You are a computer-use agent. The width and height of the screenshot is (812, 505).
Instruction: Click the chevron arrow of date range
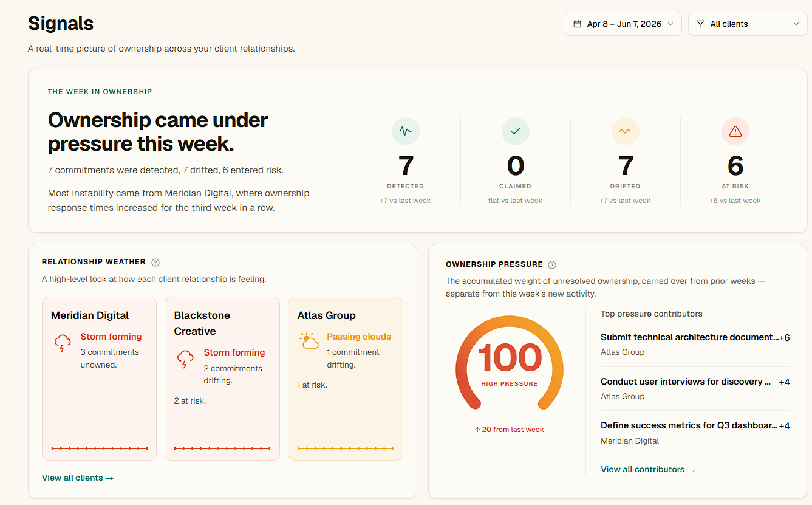(670, 24)
